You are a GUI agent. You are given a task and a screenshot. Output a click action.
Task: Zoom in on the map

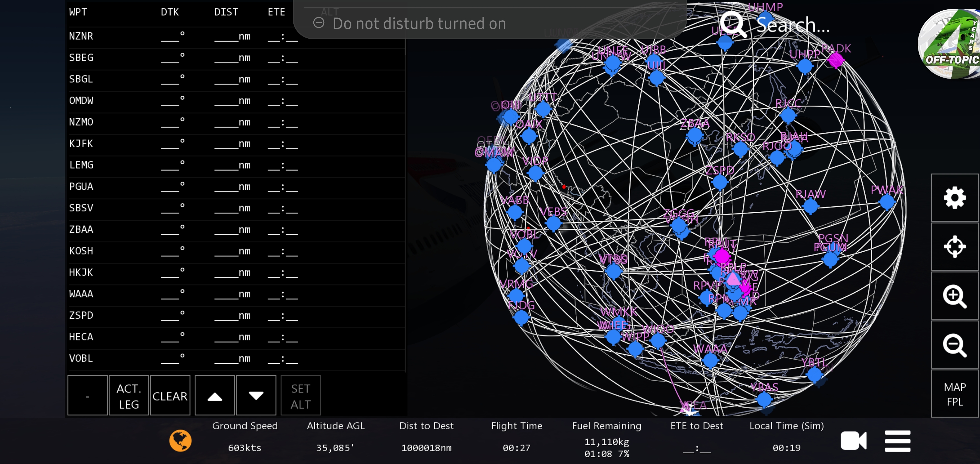(x=954, y=295)
